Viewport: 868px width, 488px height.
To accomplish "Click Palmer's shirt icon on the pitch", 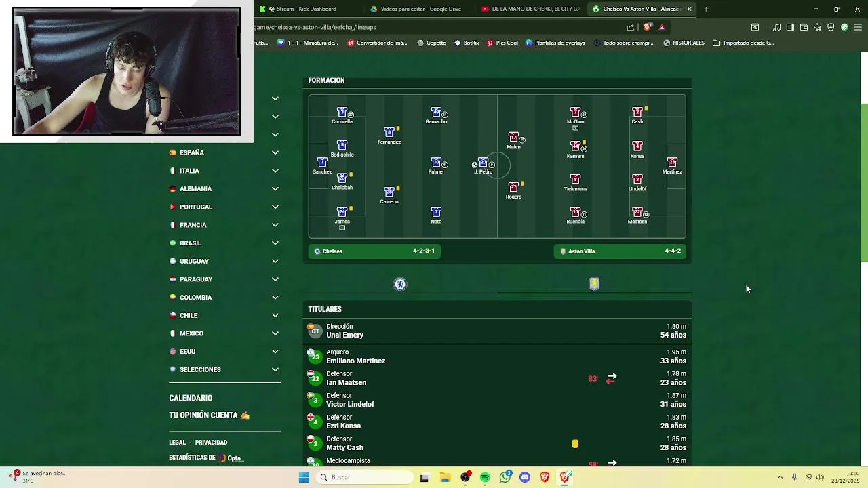I will pos(436,163).
